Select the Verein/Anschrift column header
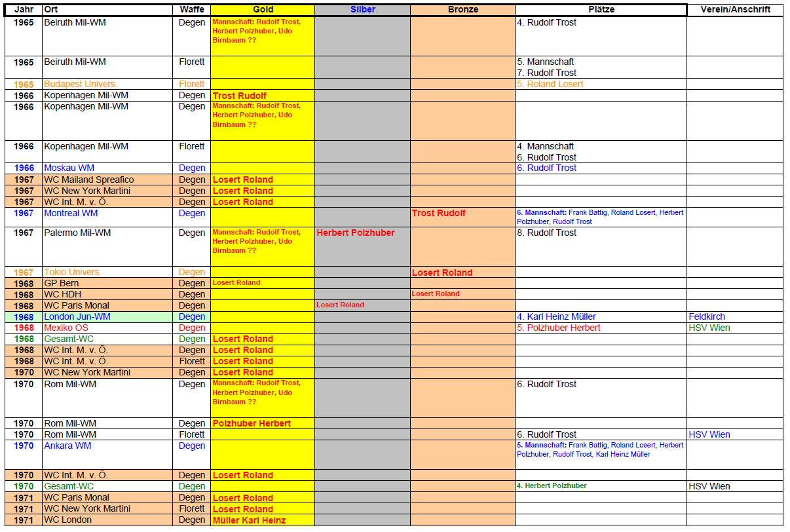 734,10
